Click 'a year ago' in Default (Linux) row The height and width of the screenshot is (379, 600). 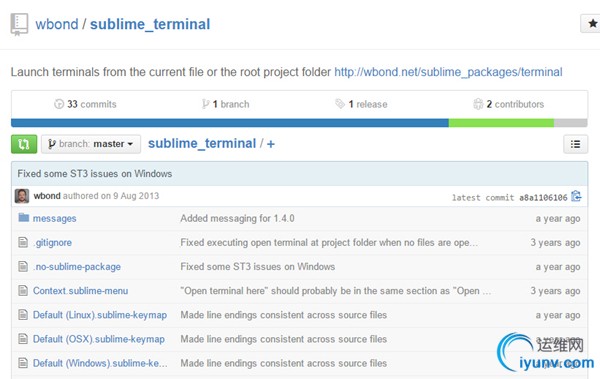tap(558, 315)
